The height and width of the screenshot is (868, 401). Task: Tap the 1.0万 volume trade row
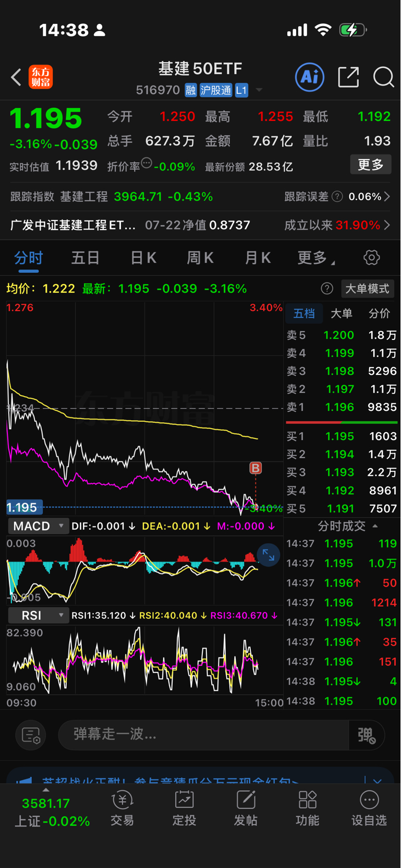point(342,563)
